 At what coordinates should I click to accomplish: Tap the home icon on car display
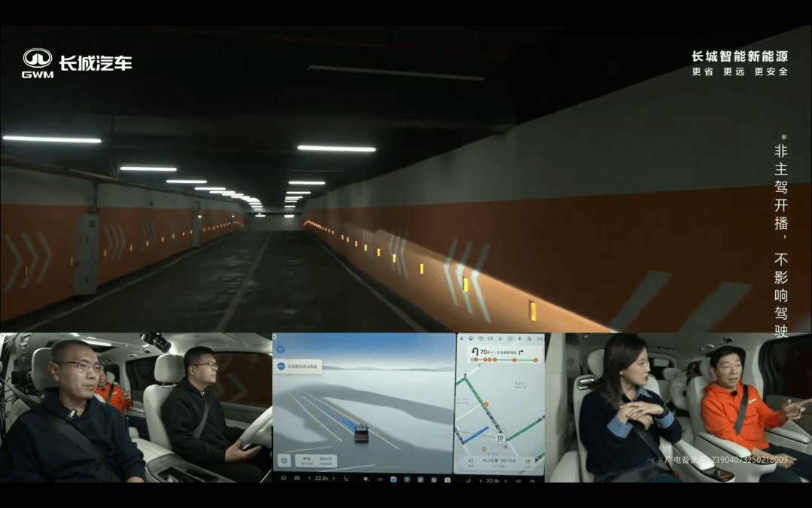283,478
